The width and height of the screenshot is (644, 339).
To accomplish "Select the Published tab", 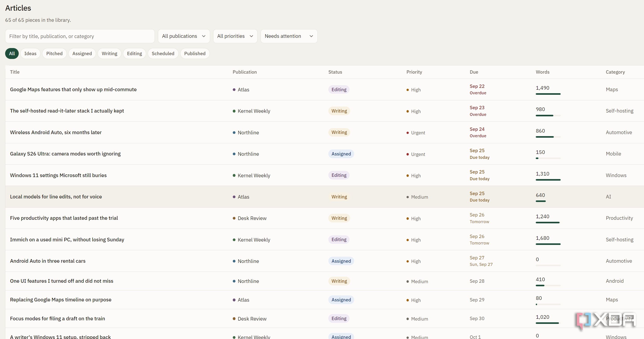I will tap(195, 53).
